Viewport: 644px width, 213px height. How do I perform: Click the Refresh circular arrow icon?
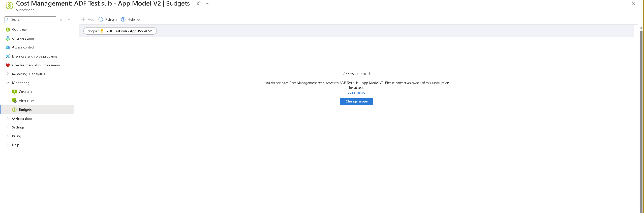[x=101, y=19]
